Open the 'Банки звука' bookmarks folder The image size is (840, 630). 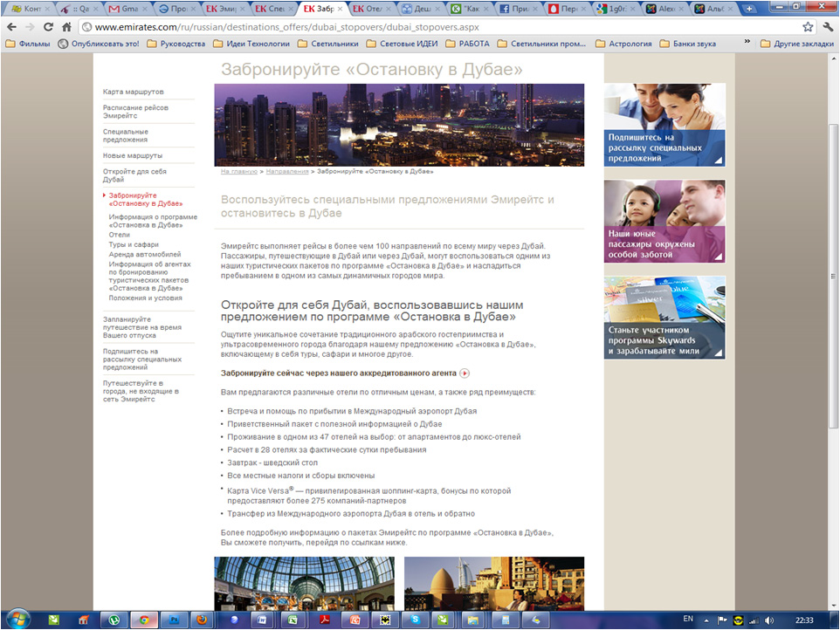point(688,44)
